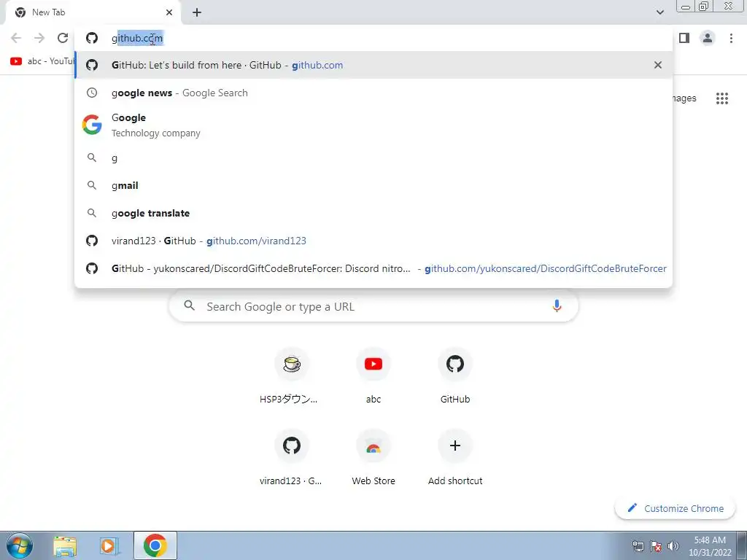Select the google translate suggestion
This screenshot has height=560, width=747.
coord(373,214)
